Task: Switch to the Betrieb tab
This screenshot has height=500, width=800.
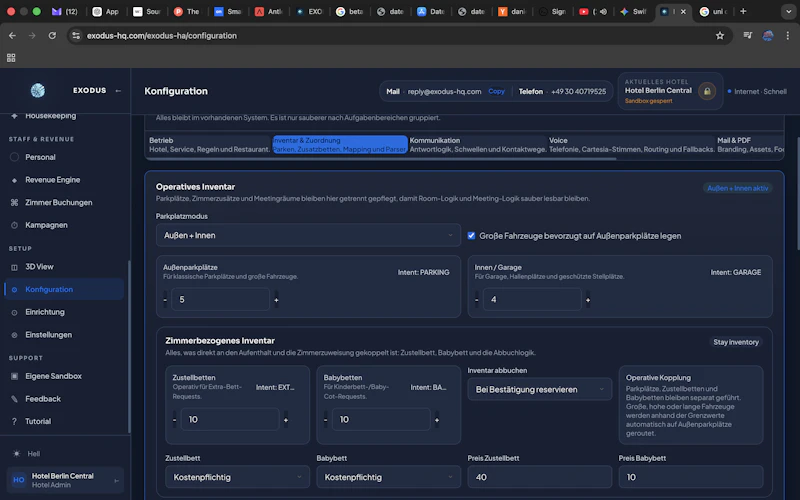Action: [209, 144]
